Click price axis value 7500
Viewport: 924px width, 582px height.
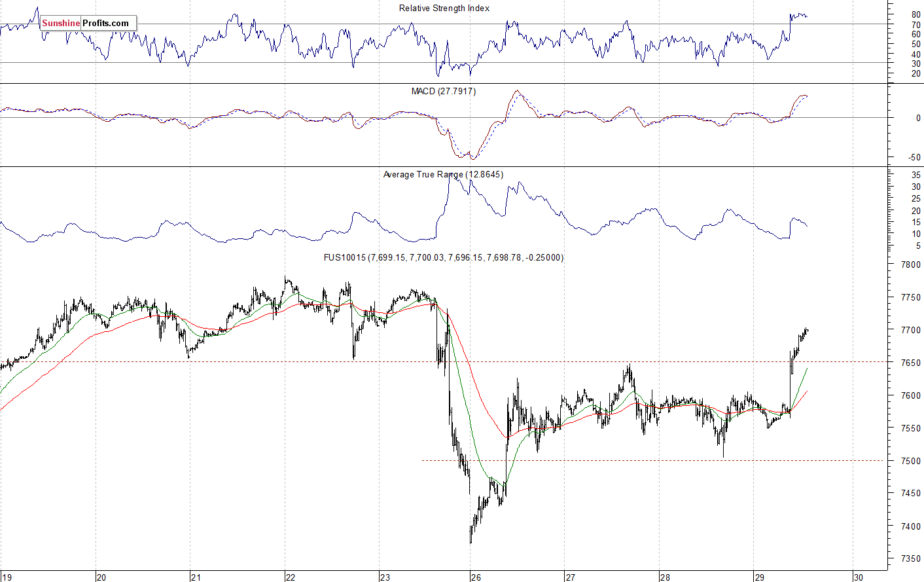(910, 462)
